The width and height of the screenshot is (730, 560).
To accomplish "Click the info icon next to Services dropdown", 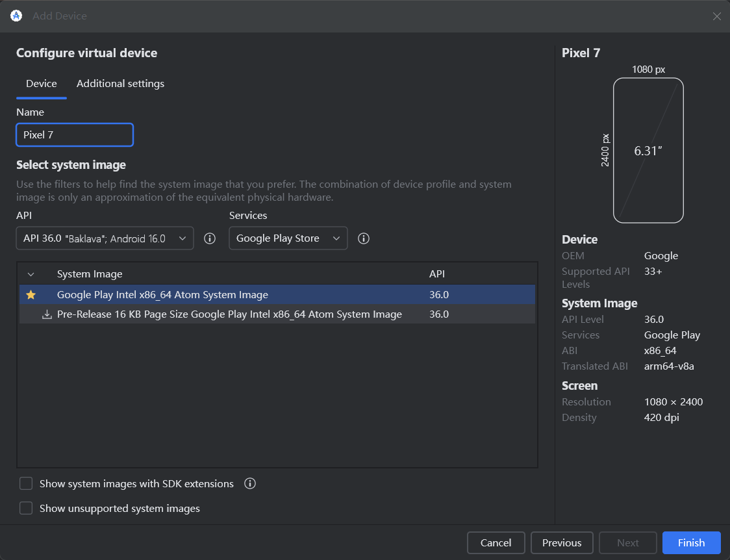I will pyautogui.click(x=363, y=238).
